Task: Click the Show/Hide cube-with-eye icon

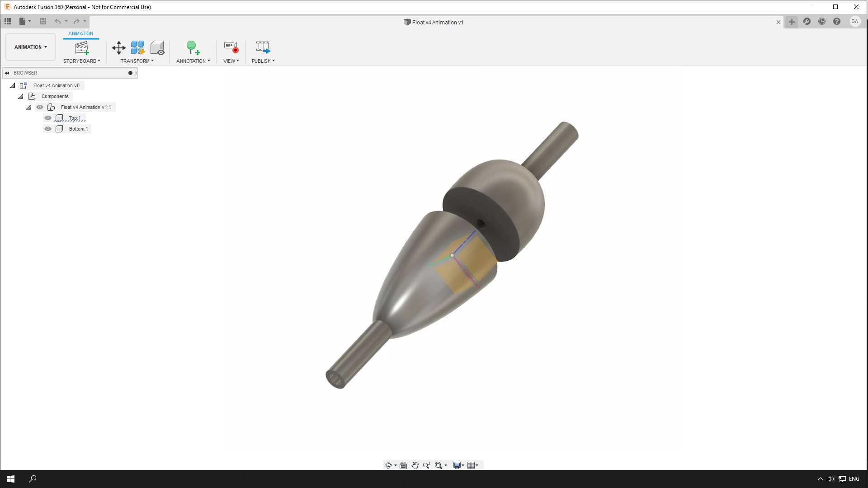Action: [158, 47]
